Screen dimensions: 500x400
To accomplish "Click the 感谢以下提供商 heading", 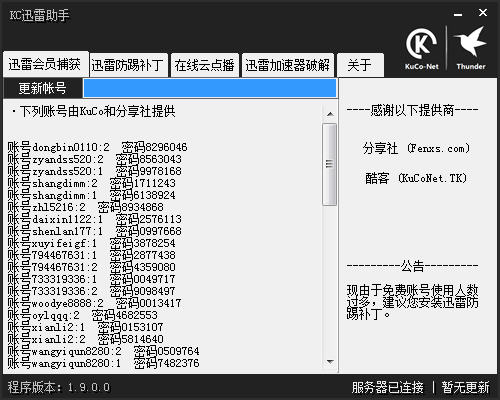I will (413, 110).
